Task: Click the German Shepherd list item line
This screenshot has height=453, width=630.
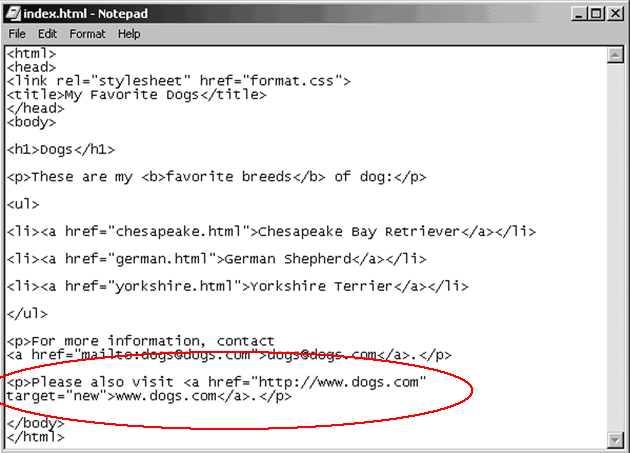Action: pos(217,259)
